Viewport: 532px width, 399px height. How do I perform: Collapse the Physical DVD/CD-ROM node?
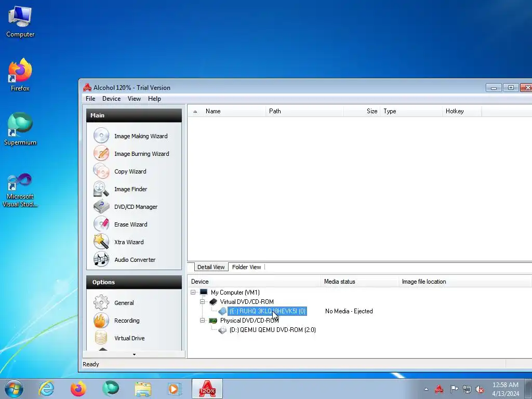pyautogui.click(x=203, y=320)
